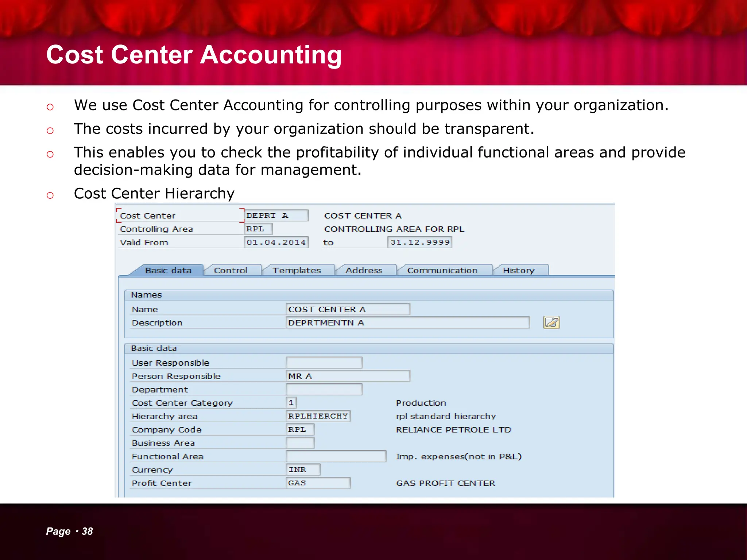747x560 pixels.
Task: Switch to the Basic data tab
Action: (x=168, y=270)
